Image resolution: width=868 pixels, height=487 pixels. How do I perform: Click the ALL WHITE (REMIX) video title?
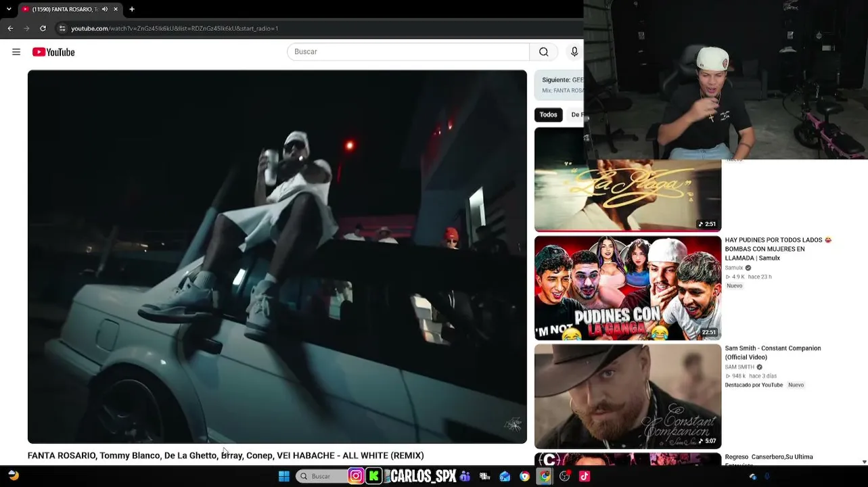[226, 456]
